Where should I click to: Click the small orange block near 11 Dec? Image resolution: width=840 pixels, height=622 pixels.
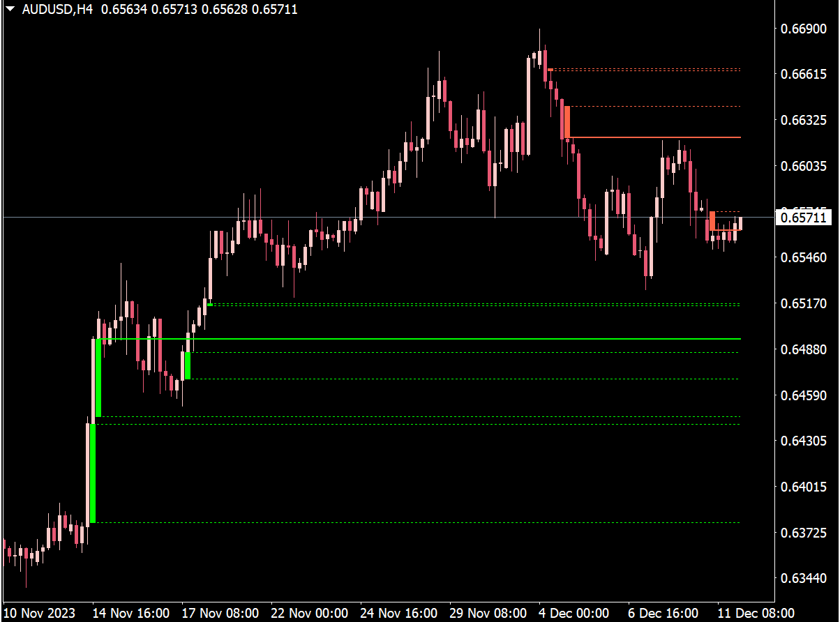pyautogui.click(x=712, y=220)
